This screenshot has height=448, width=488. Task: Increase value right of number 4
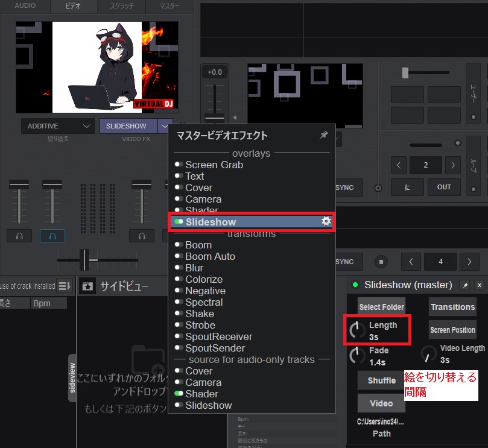(x=469, y=262)
